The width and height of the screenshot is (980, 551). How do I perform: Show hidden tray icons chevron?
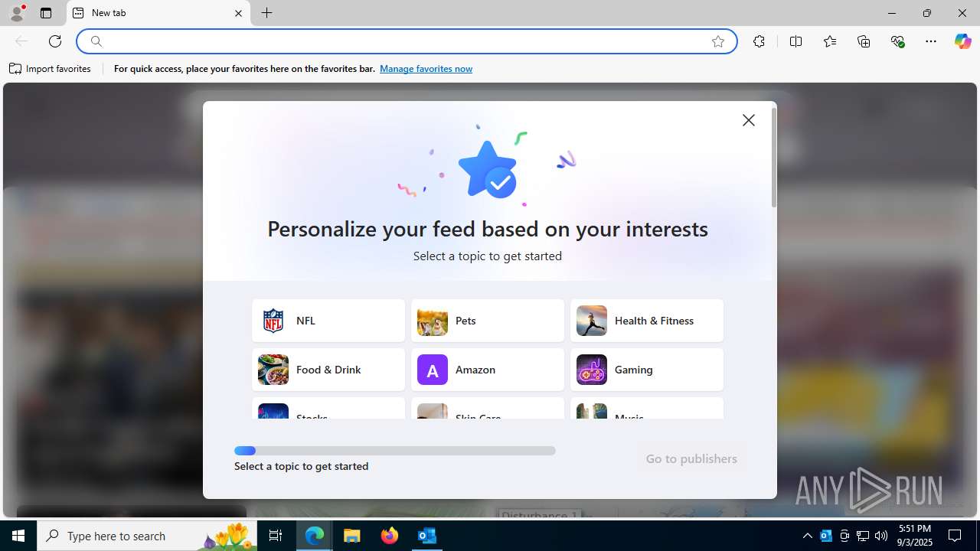coord(807,536)
